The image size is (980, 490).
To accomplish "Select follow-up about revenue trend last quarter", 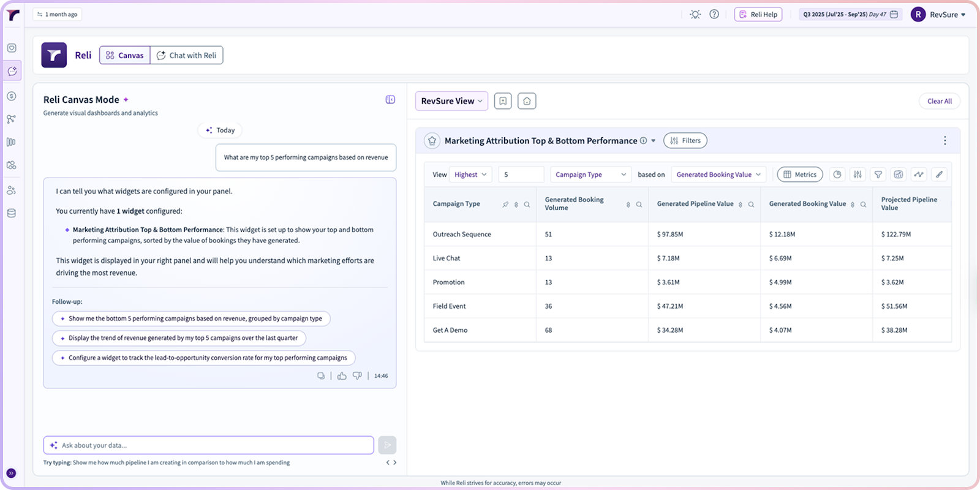I will click(x=179, y=338).
